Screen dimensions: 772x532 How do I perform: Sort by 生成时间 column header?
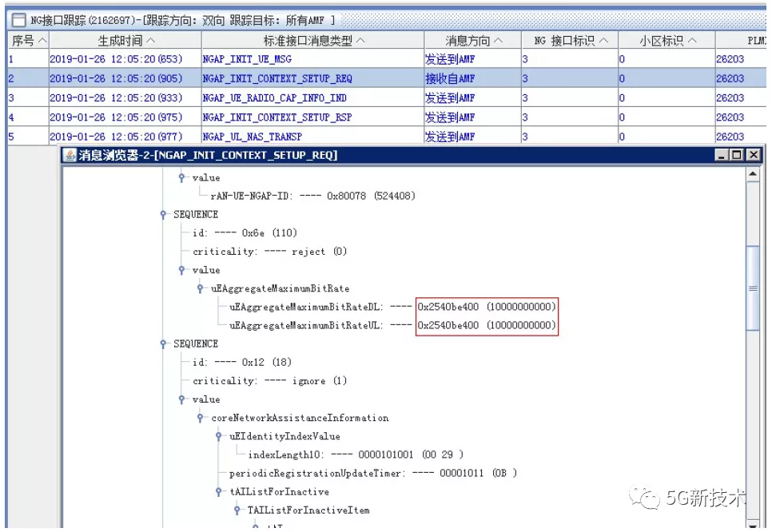pos(125,41)
